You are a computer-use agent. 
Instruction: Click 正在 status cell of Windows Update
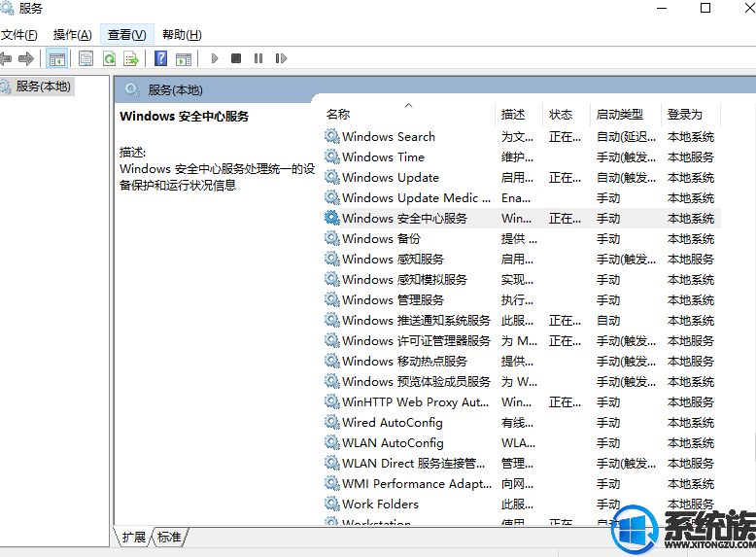tap(565, 178)
